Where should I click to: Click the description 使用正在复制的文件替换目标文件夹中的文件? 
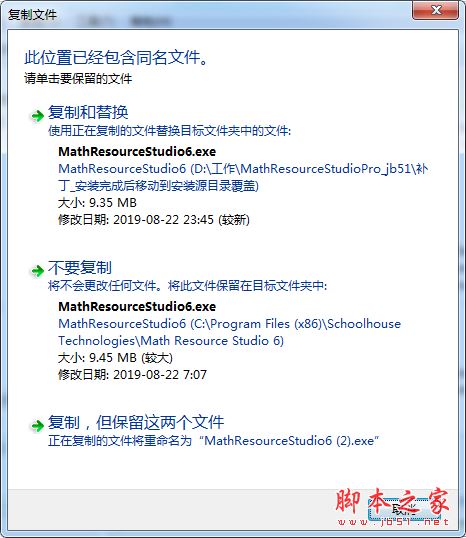coord(169,131)
